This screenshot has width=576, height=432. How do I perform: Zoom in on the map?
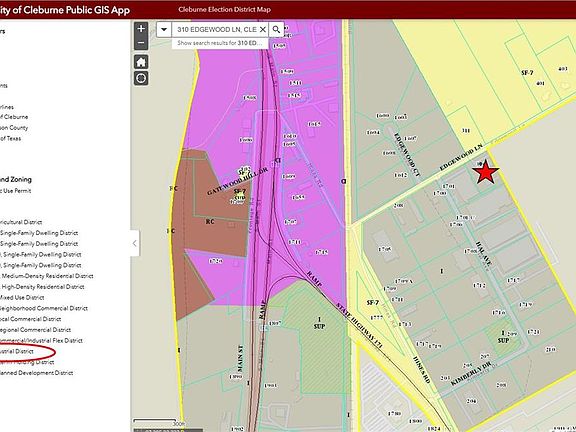point(141,29)
